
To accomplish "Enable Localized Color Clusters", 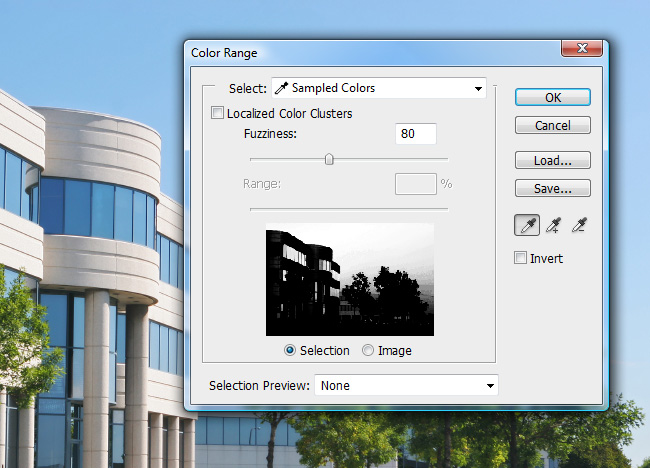I will click(217, 113).
